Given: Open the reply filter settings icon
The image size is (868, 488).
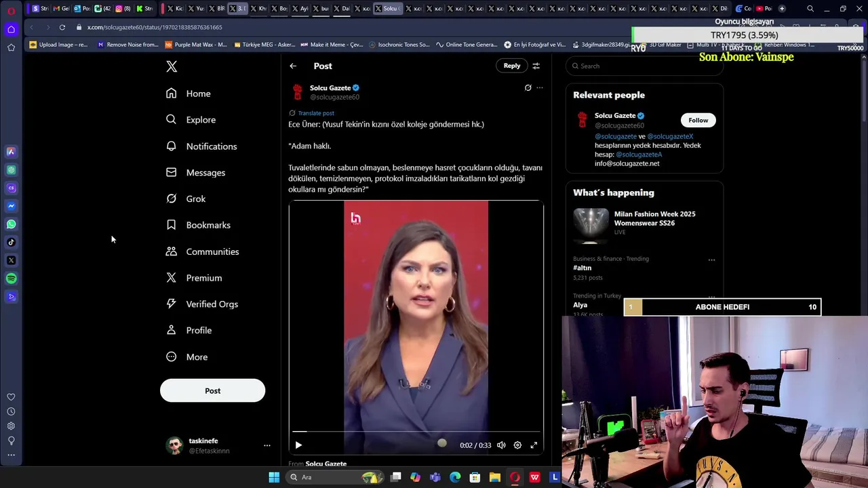Looking at the screenshot, I should tap(536, 66).
